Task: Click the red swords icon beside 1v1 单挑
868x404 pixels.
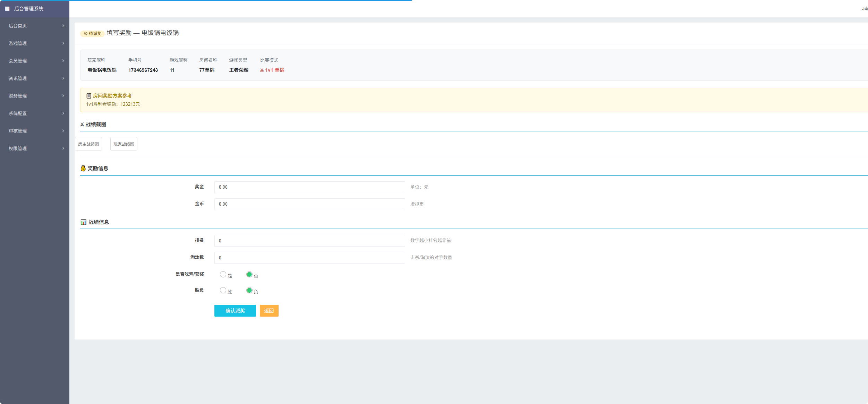Action: tap(262, 70)
